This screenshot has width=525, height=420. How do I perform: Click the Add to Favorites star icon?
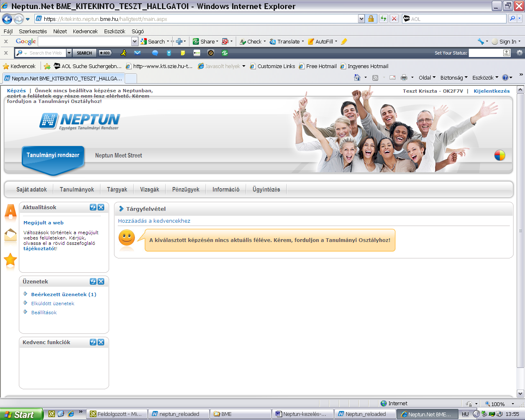tap(47, 66)
